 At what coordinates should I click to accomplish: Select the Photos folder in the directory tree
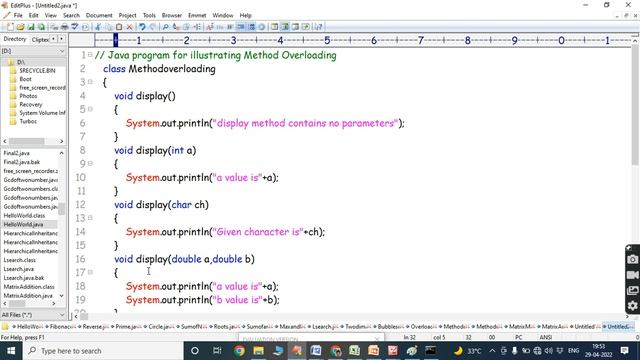[x=28, y=96]
